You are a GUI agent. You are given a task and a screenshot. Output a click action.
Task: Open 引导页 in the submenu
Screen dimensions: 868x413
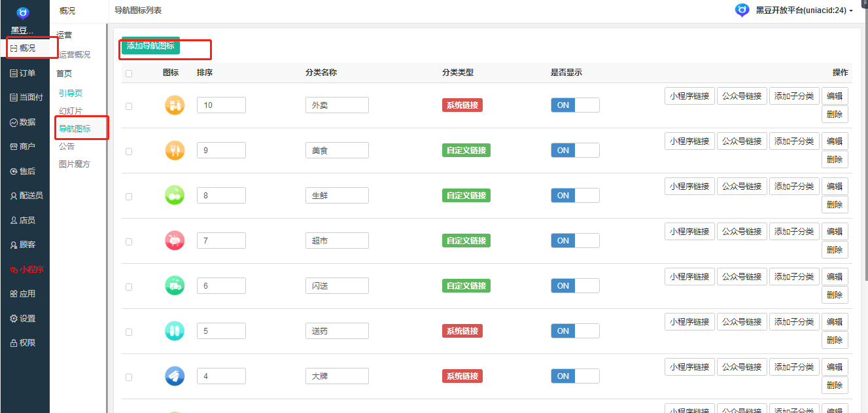pos(71,94)
